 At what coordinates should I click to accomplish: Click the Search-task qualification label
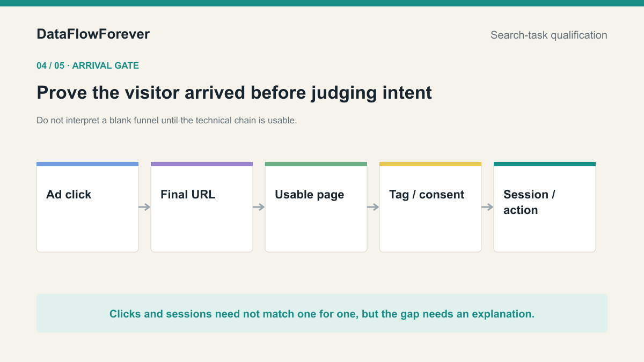pos(549,35)
